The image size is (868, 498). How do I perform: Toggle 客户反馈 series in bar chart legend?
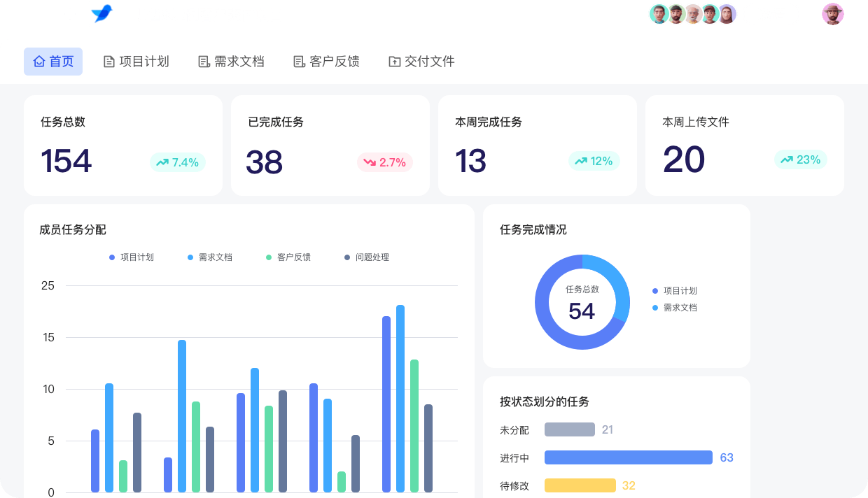pyautogui.click(x=288, y=257)
